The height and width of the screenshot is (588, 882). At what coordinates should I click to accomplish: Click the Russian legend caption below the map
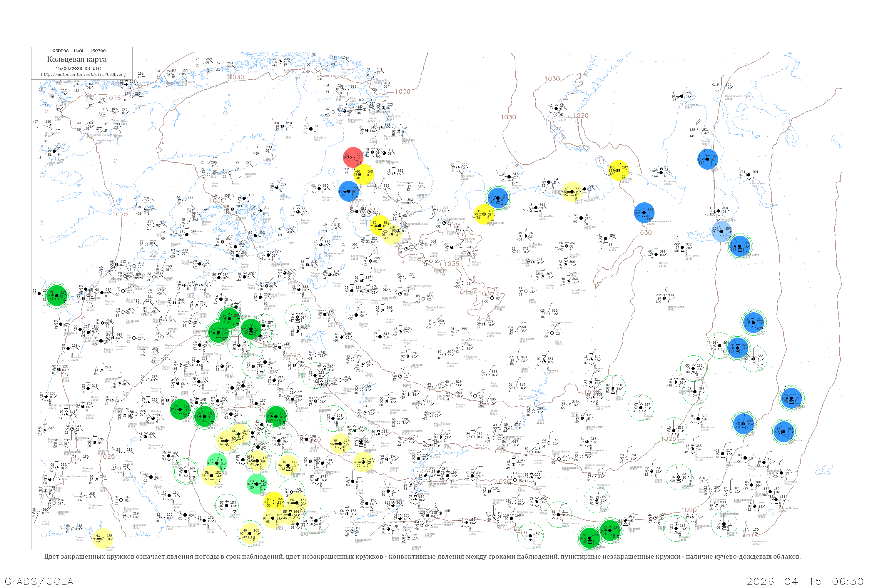click(x=422, y=557)
